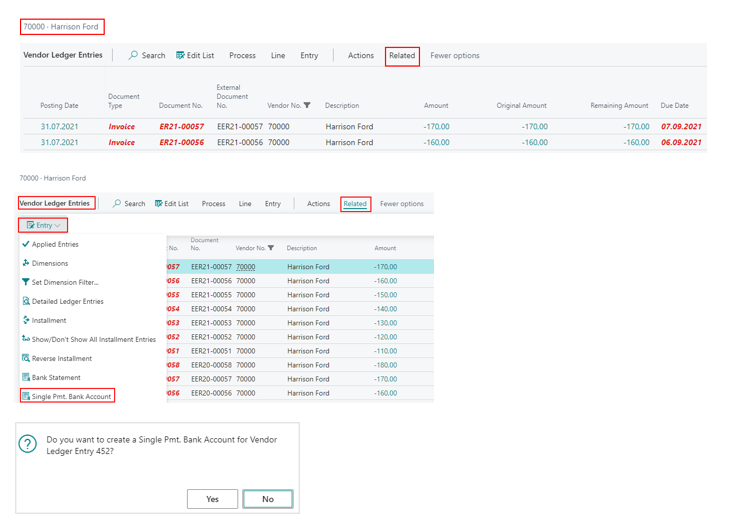Select Single Pmt. Bank Account entry
The width and height of the screenshot is (731, 523).
(x=70, y=396)
